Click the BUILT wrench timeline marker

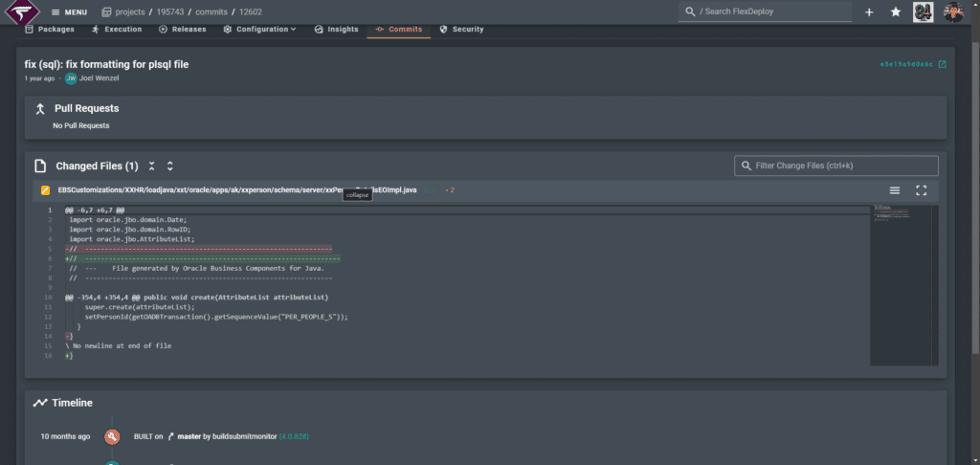(112, 436)
